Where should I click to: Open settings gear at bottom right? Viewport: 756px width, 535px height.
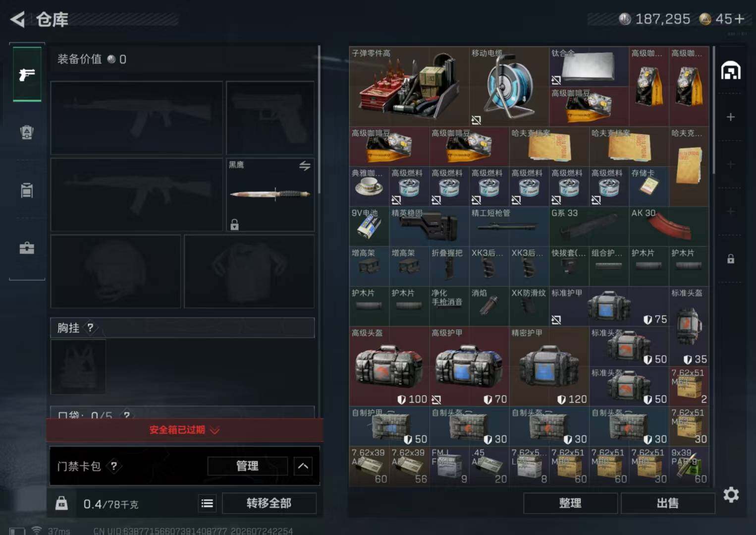[x=731, y=494]
